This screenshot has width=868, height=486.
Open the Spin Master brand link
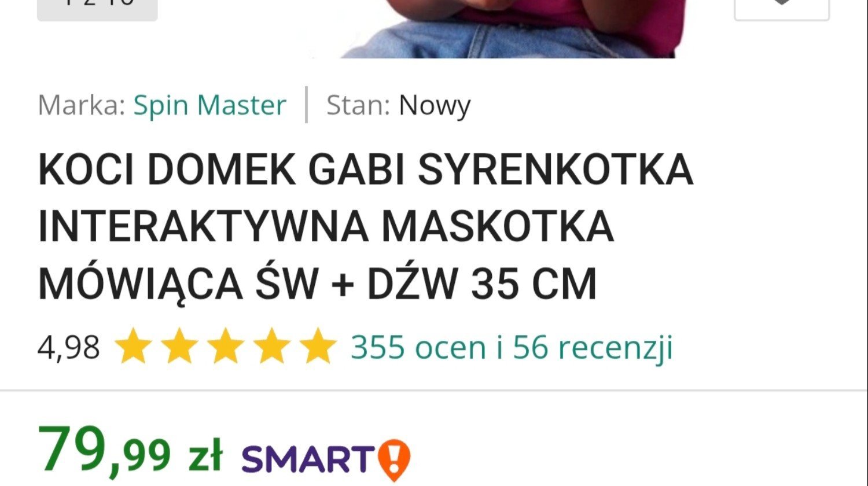(210, 105)
